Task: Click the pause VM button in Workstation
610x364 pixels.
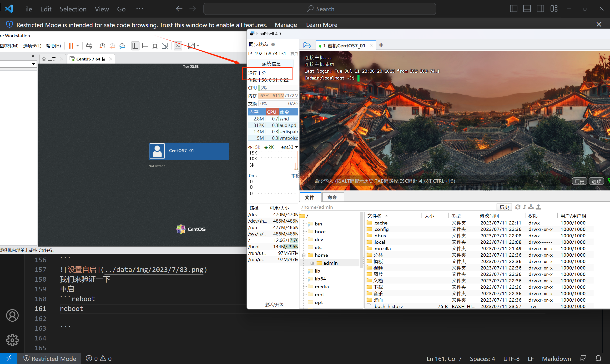Action: click(71, 46)
